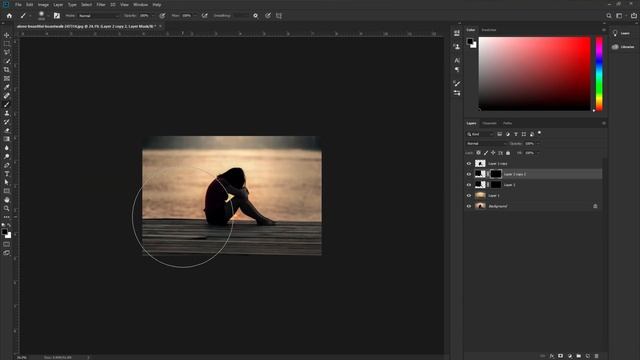
Task: Click the search icon at top right
Action: click(x=609, y=16)
